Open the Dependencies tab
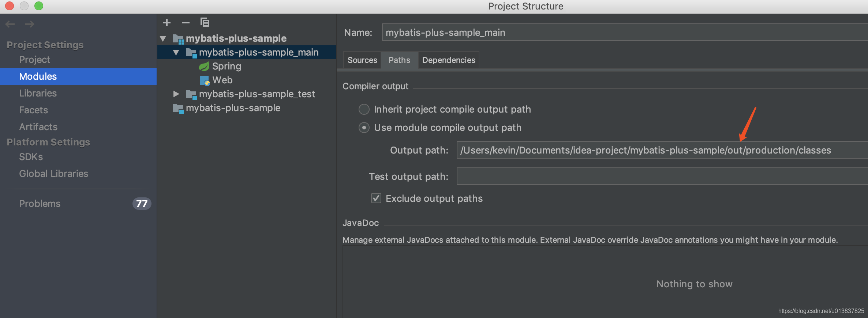The image size is (868, 318). point(449,60)
